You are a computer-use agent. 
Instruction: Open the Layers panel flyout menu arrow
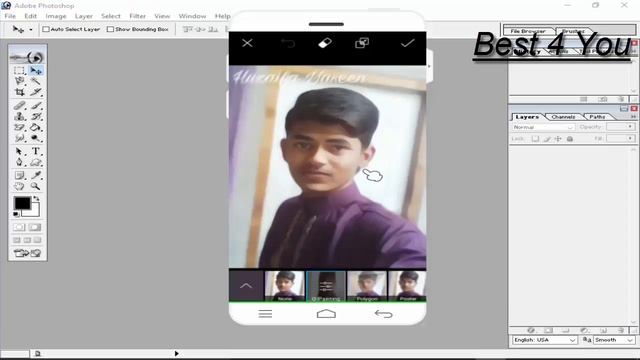pos(633,117)
